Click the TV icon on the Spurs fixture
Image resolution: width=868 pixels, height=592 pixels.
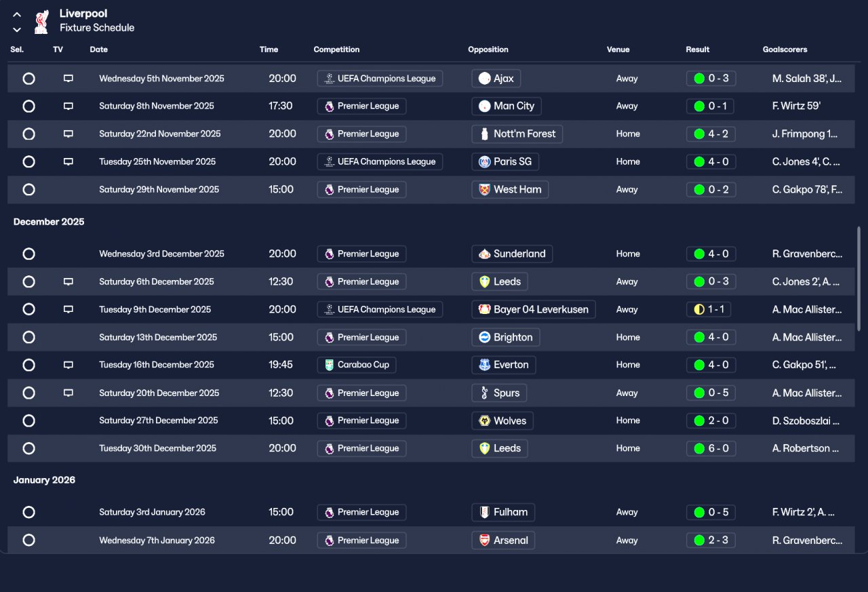(68, 393)
